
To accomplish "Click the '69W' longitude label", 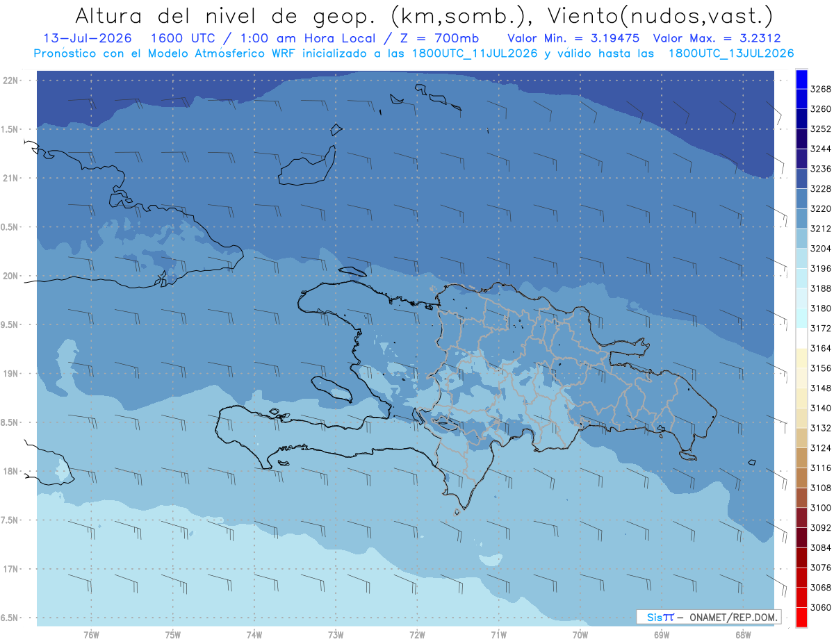I will 662,635.
